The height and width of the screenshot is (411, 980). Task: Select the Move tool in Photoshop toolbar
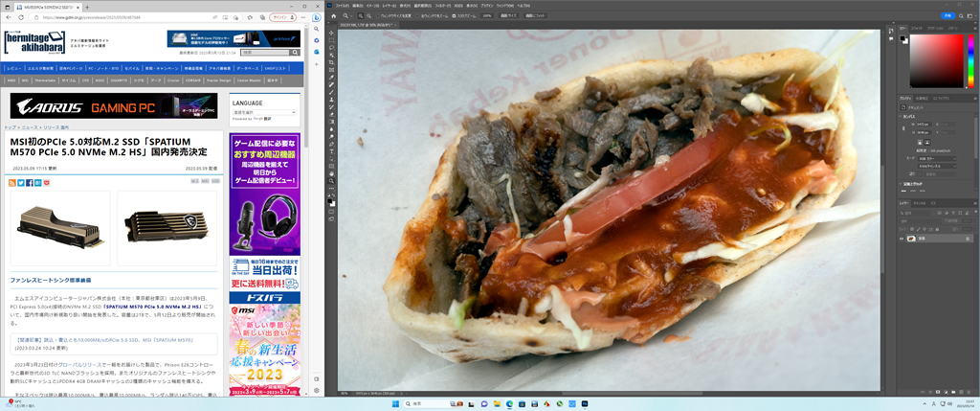click(331, 34)
